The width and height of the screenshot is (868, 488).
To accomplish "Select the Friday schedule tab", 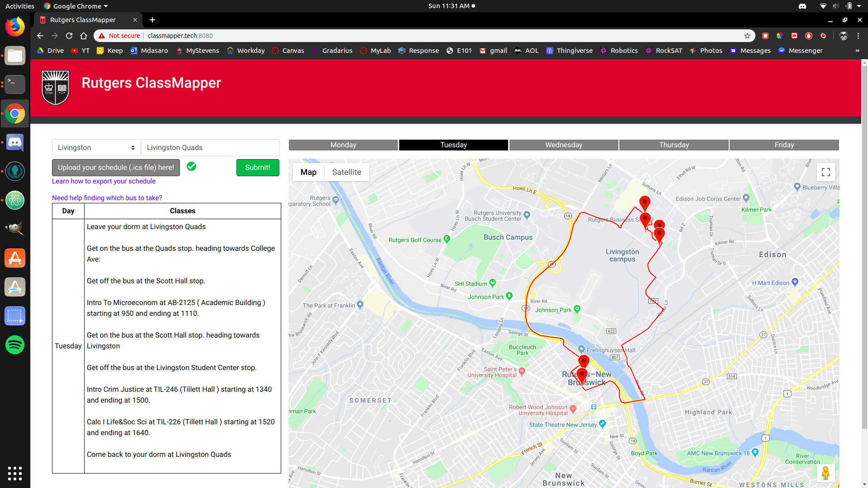I will point(783,145).
